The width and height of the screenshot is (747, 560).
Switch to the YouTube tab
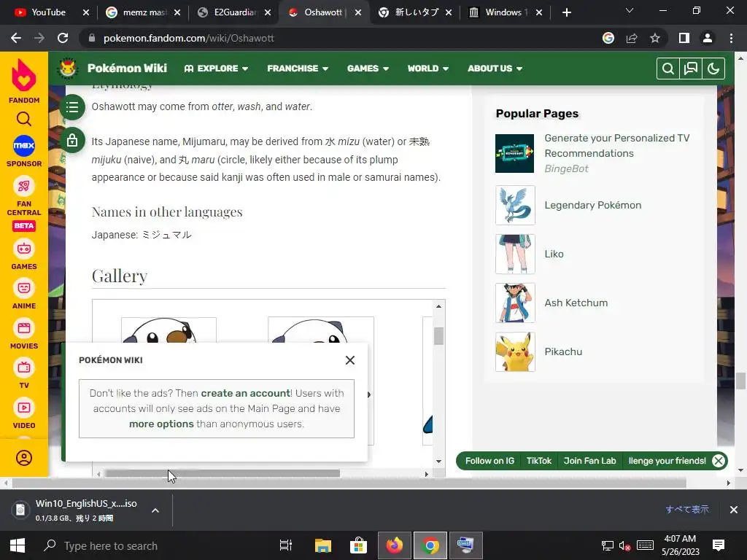[48, 12]
